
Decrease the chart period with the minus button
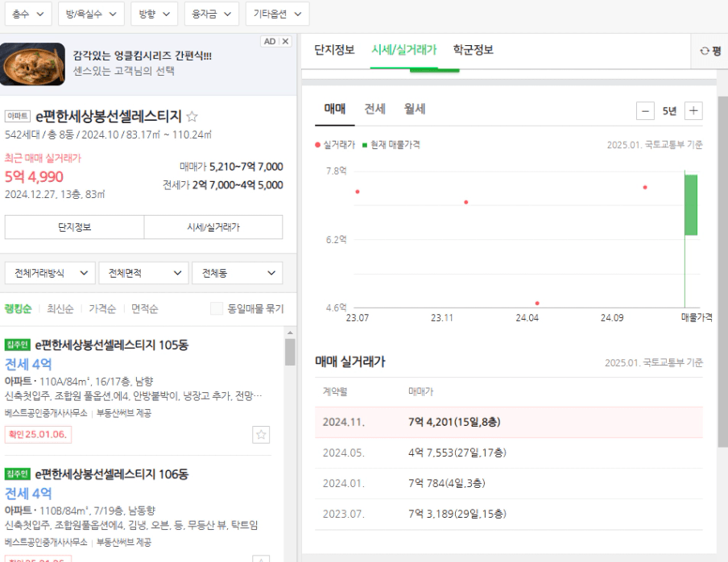click(645, 111)
